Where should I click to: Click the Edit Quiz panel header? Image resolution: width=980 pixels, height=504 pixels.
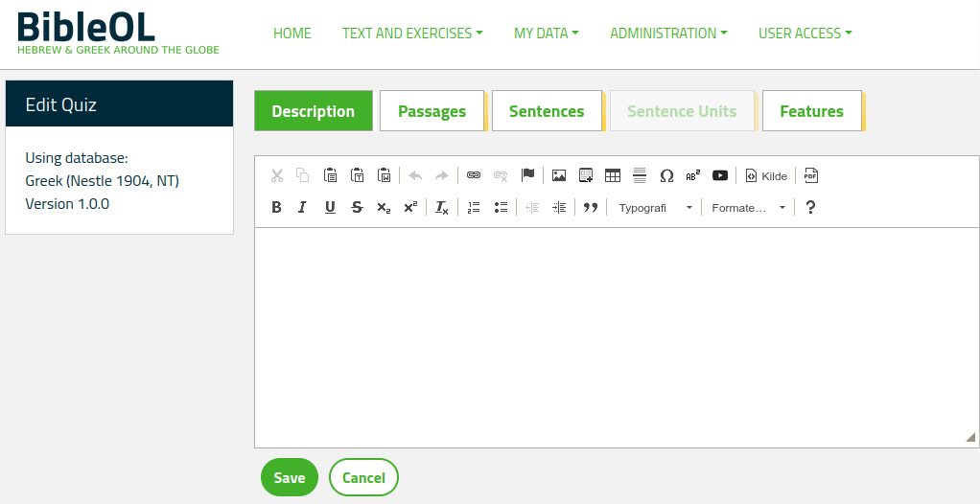(x=119, y=103)
